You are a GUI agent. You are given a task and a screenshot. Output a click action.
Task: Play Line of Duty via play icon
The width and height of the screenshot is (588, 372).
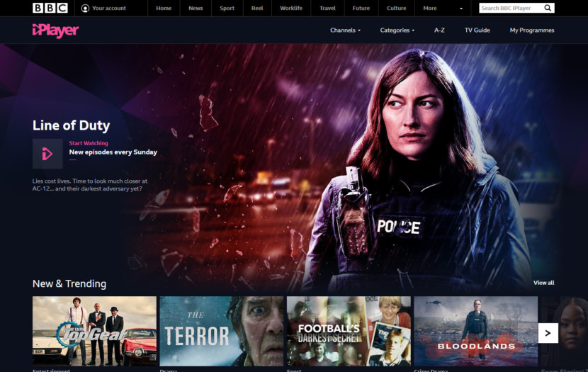pos(47,154)
